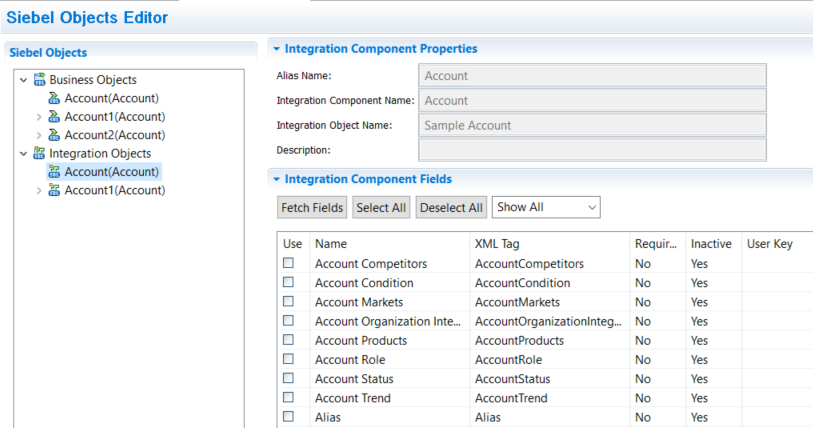This screenshot has height=428, width=813.
Task: Collapse the Business Objects tree node
Action: (x=23, y=80)
